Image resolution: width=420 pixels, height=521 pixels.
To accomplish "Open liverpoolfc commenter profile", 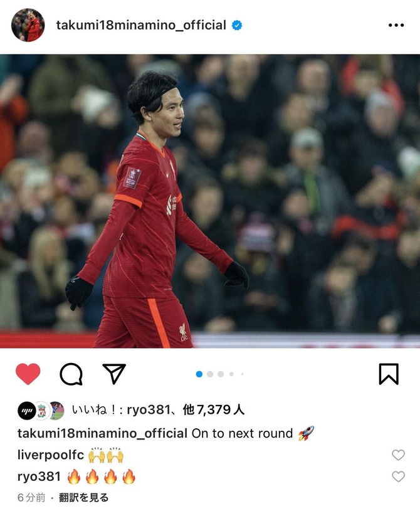I will coord(51,455).
